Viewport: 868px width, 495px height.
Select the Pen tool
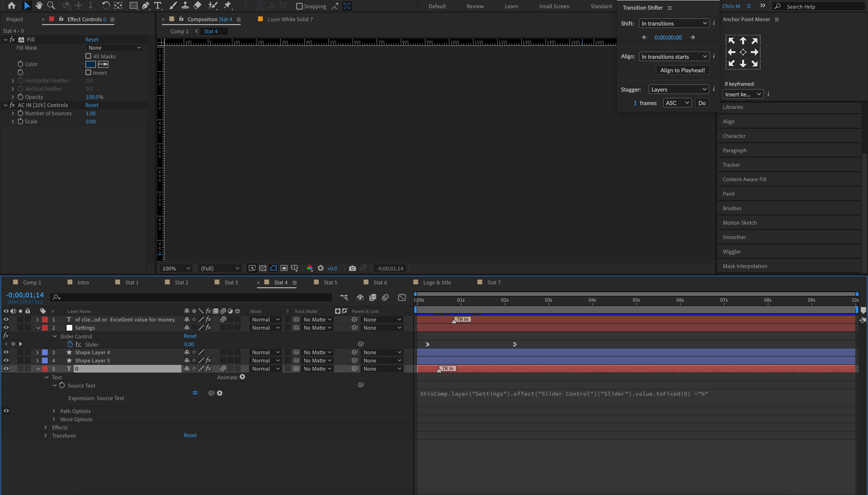(146, 6)
